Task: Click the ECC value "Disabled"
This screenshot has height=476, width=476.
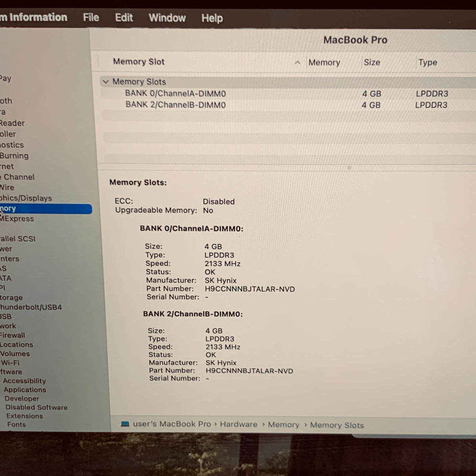Action: point(219,202)
